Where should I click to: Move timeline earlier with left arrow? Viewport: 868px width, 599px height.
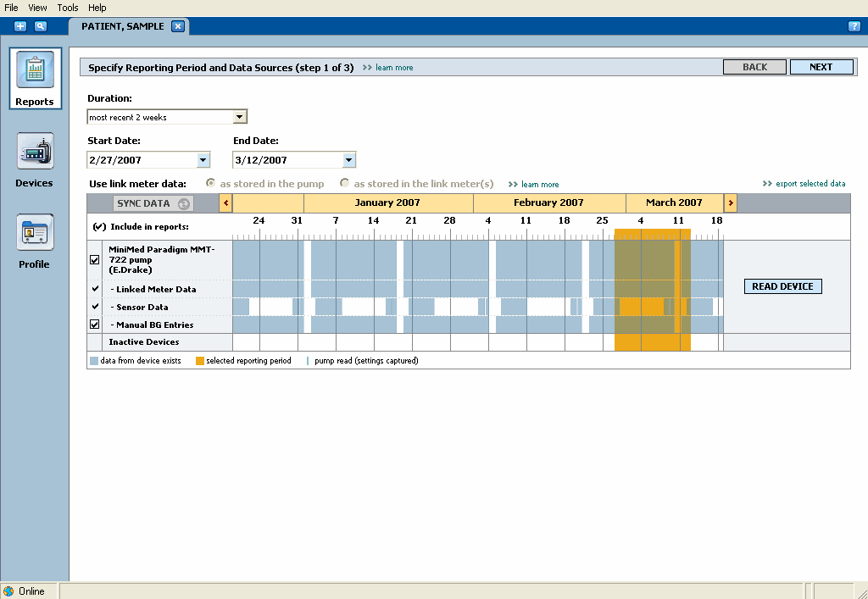[x=225, y=203]
